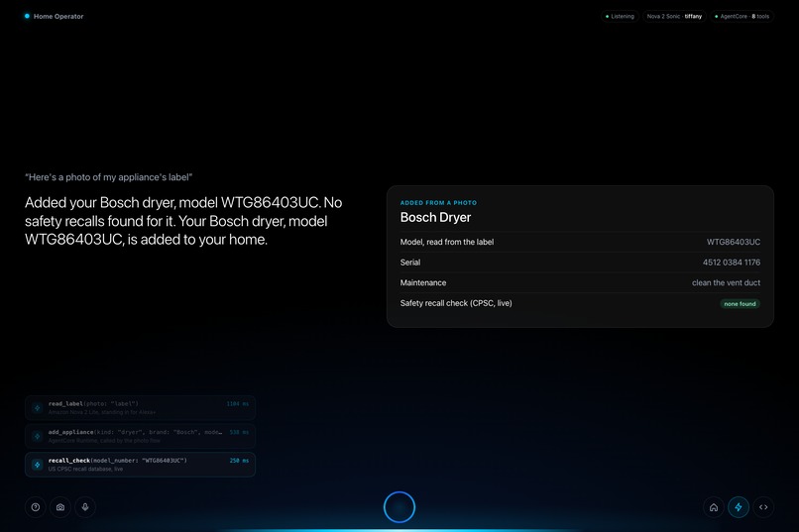This screenshot has height=532, width=799.
Task: Open the home view icon
Action: pos(714,507)
